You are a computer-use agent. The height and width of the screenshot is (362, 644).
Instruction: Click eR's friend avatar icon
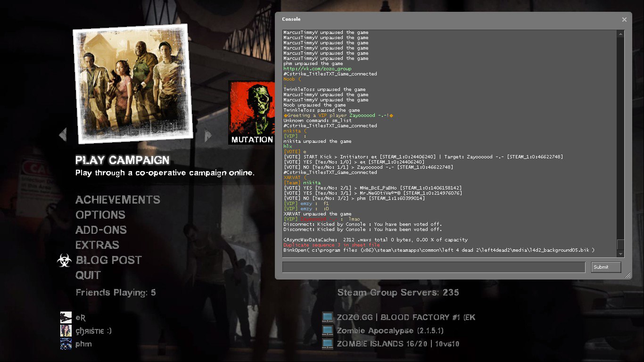pyautogui.click(x=66, y=317)
